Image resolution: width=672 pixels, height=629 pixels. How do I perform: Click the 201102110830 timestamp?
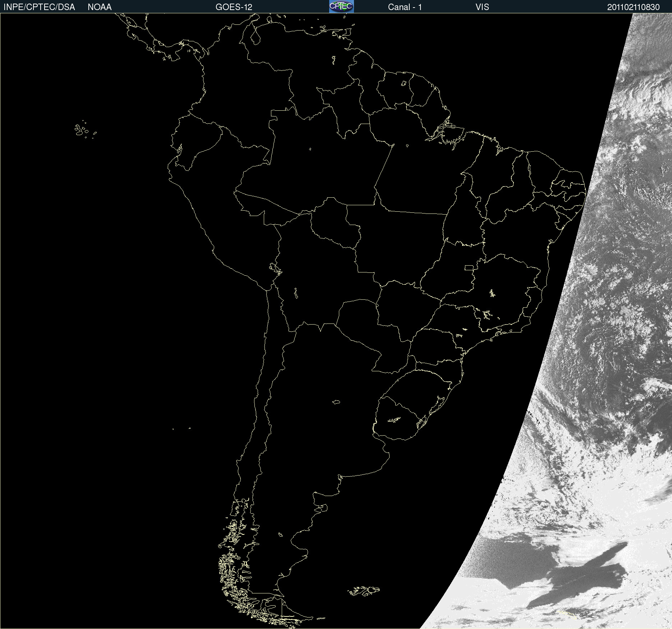(634, 7)
